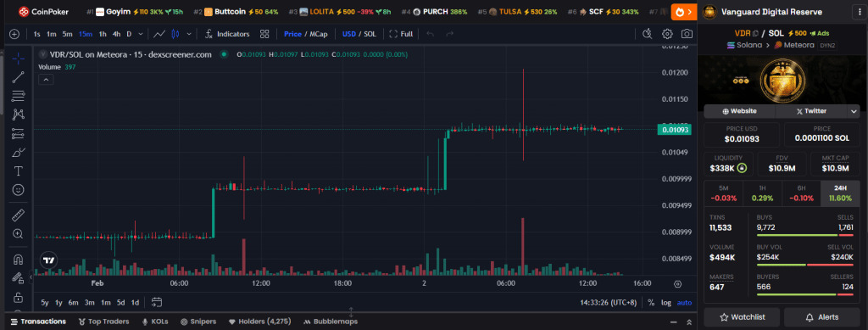The height and width of the screenshot is (330, 868).
Task: Open chart settings gear icon
Action: click(667, 34)
